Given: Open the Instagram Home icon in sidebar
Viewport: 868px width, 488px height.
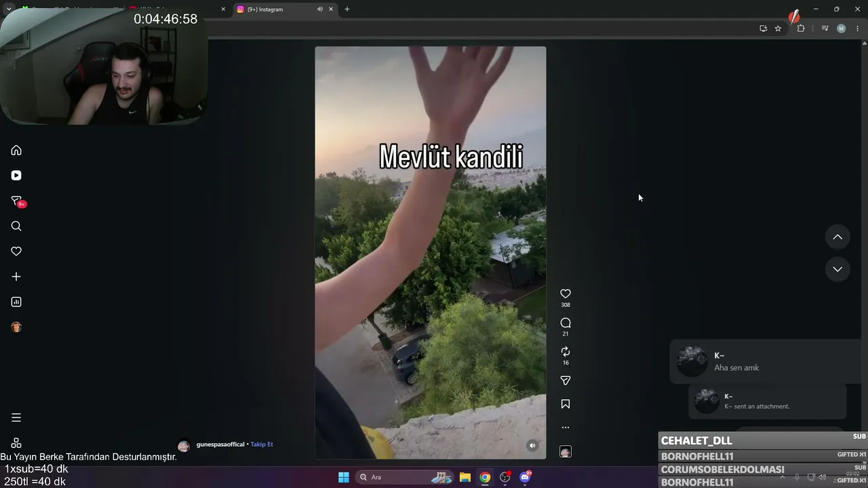Looking at the screenshot, I should tap(16, 150).
